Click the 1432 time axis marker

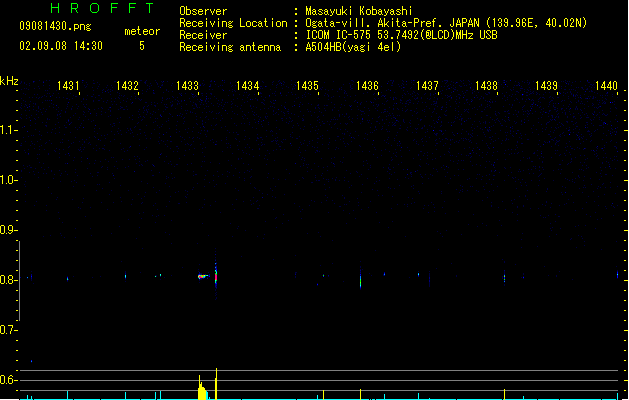(127, 85)
